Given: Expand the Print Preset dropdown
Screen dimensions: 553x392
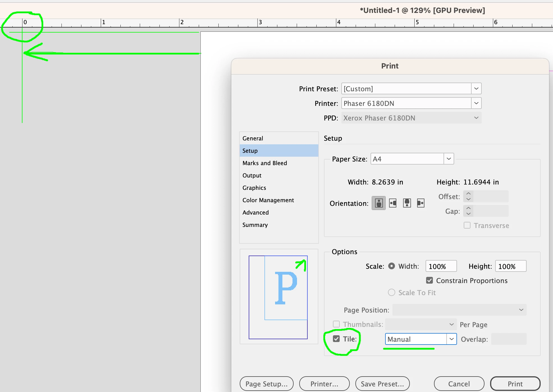Looking at the screenshot, I should [x=476, y=89].
